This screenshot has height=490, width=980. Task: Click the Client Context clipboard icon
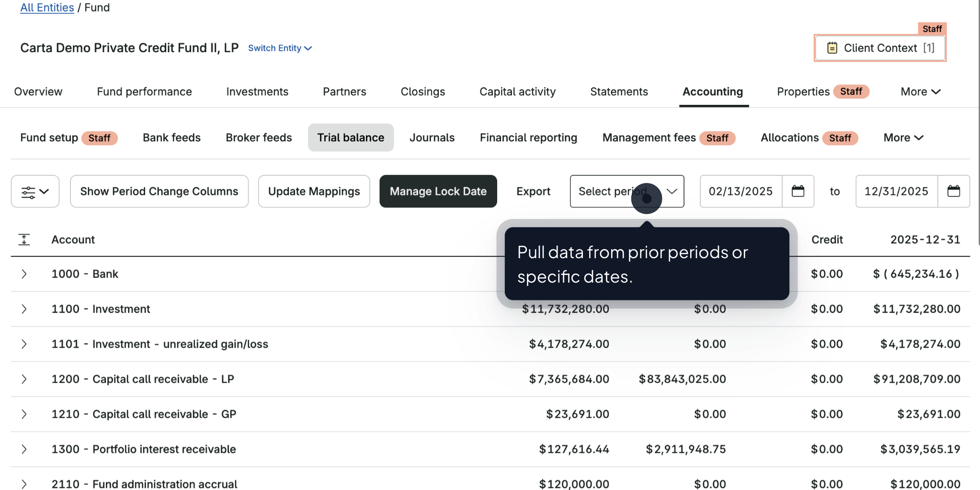(x=832, y=47)
